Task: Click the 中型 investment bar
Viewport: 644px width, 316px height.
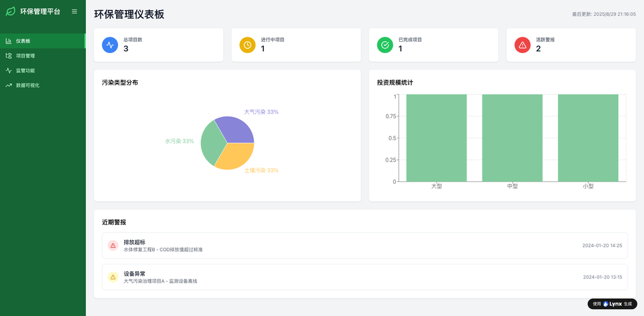Action: click(x=512, y=138)
